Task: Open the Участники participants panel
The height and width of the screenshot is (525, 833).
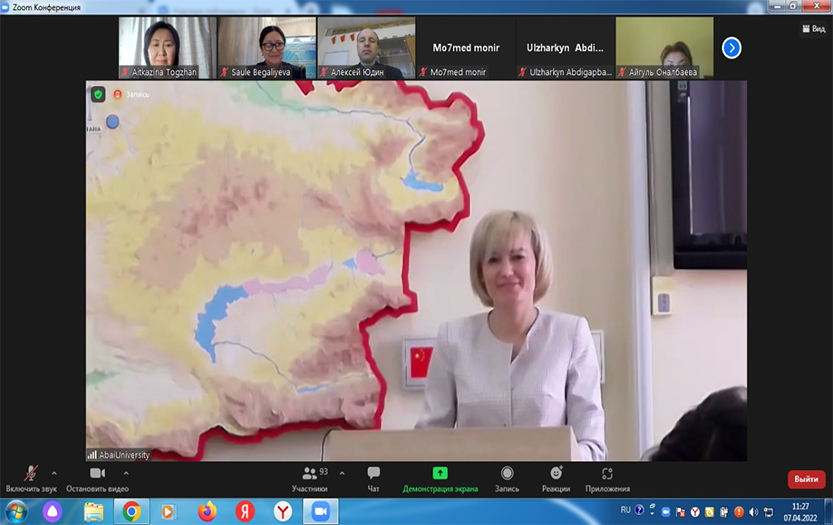Action: (309, 478)
